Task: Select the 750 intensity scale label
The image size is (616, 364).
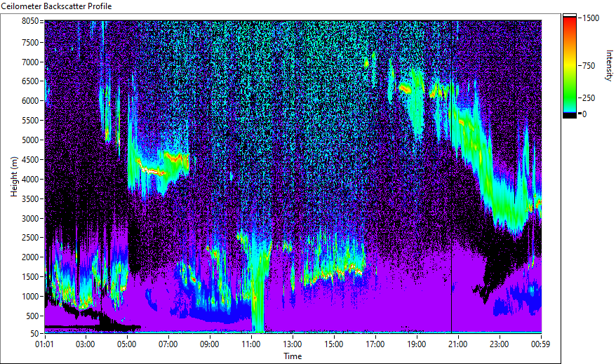Action: point(589,66)
